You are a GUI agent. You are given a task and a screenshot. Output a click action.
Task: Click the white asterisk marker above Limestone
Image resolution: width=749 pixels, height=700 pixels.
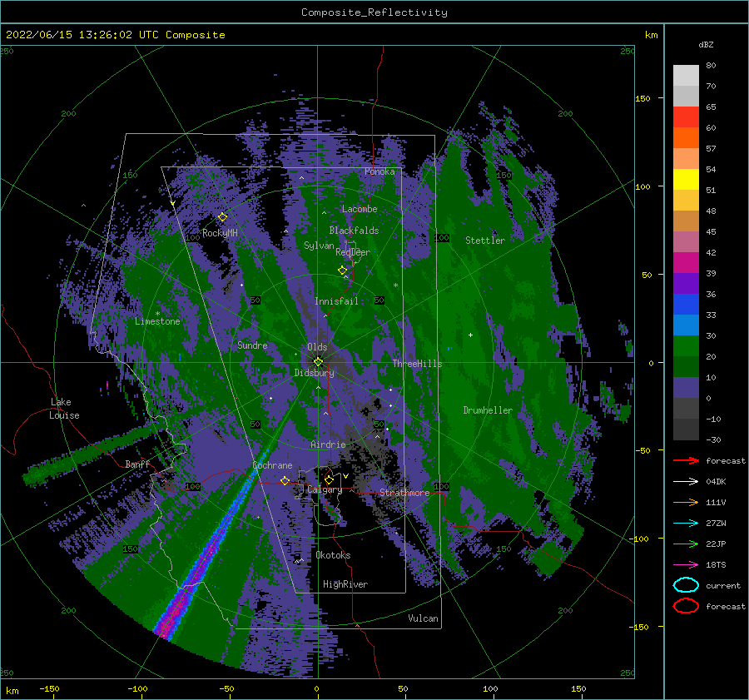pyautogui.click(x=157, y=314)
